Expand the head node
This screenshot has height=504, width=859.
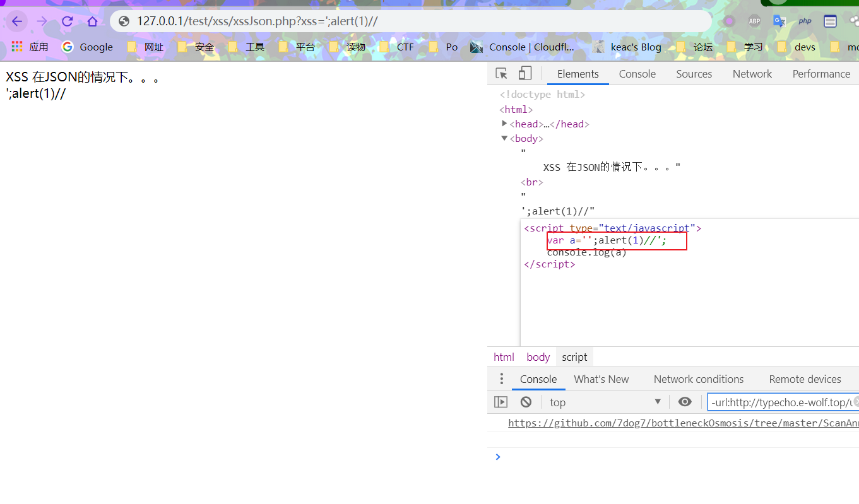pos(504,124)
